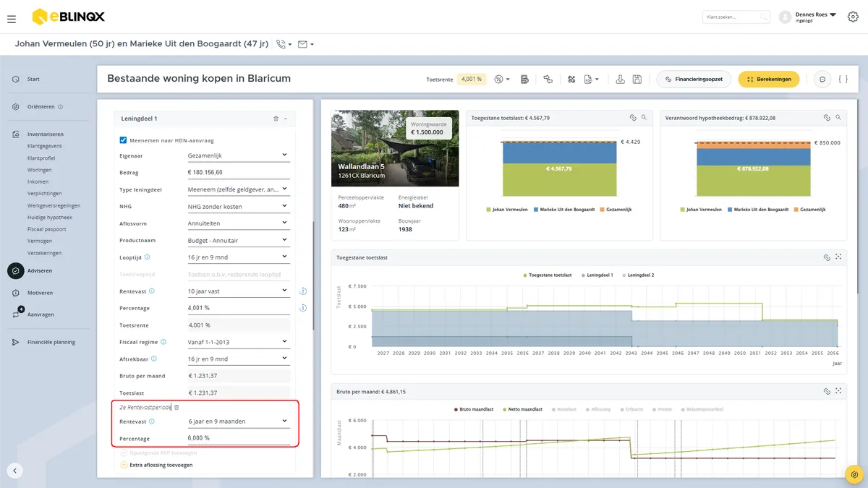
Task: Show info for Looptijd field
Action: click(147, 257)
